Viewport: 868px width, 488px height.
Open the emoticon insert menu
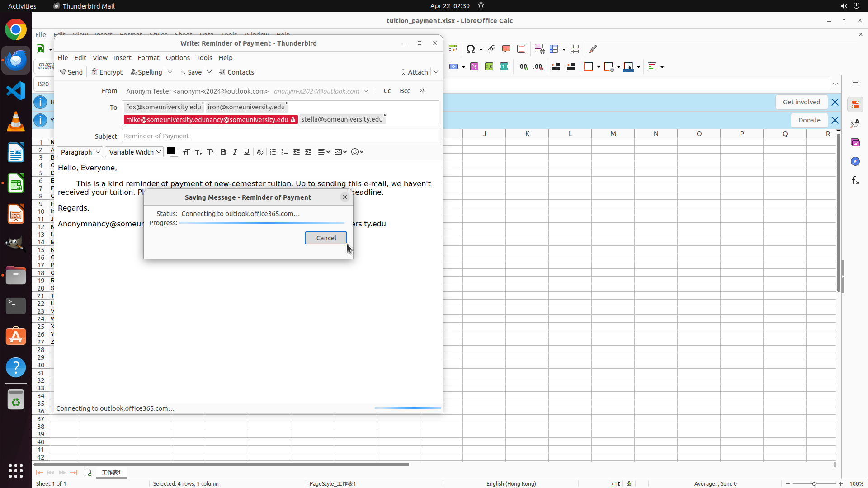pos(357,152)
